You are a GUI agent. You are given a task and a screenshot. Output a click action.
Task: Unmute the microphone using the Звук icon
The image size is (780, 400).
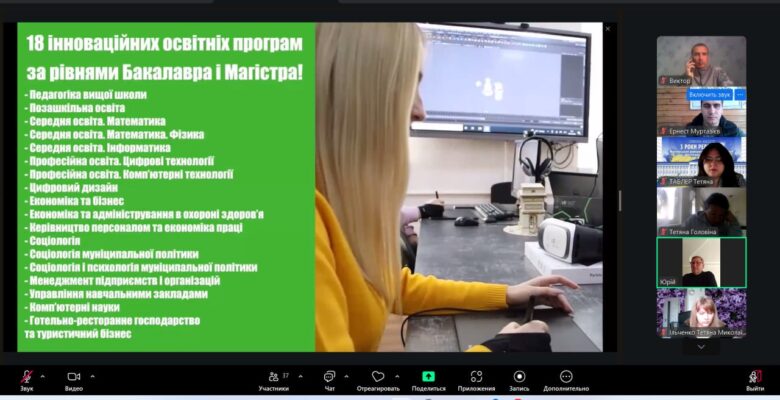[x=27, y=377]
